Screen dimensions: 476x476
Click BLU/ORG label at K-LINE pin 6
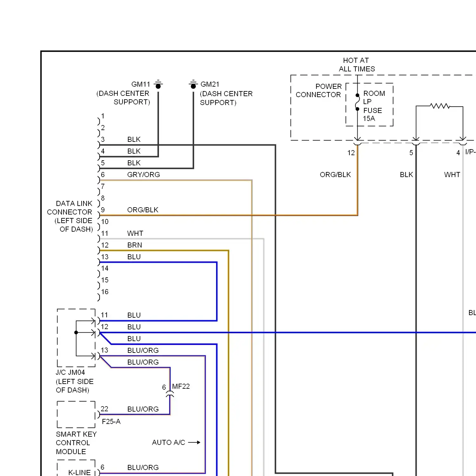(x=143, y=468)
